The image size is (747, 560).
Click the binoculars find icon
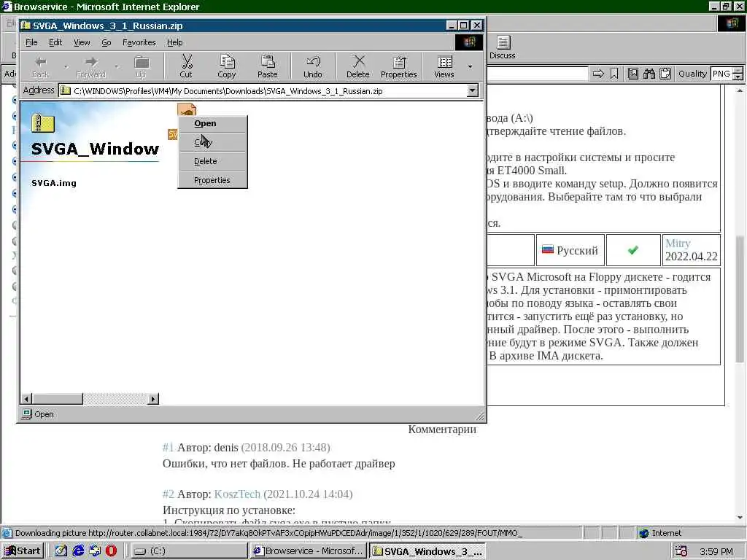pos(649,74)
